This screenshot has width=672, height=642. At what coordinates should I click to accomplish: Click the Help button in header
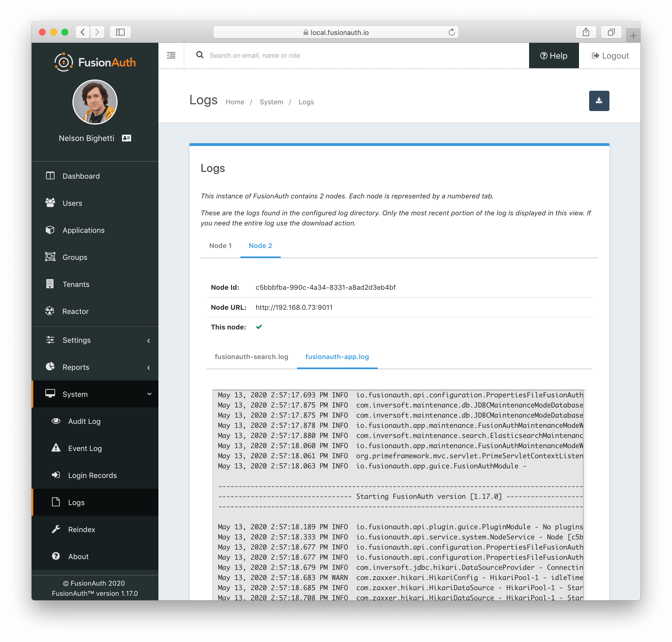pos(553,55)
